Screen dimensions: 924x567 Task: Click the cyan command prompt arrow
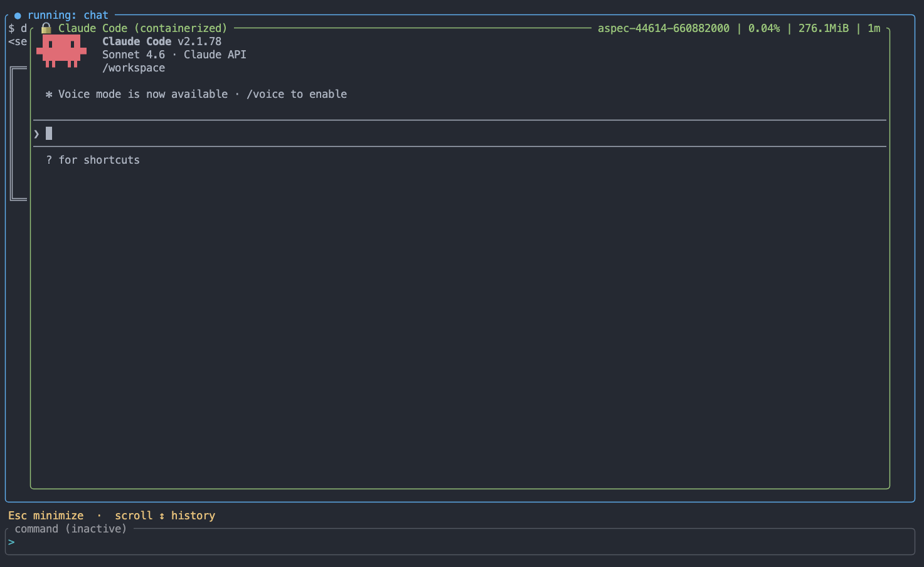tap(11, 543)
